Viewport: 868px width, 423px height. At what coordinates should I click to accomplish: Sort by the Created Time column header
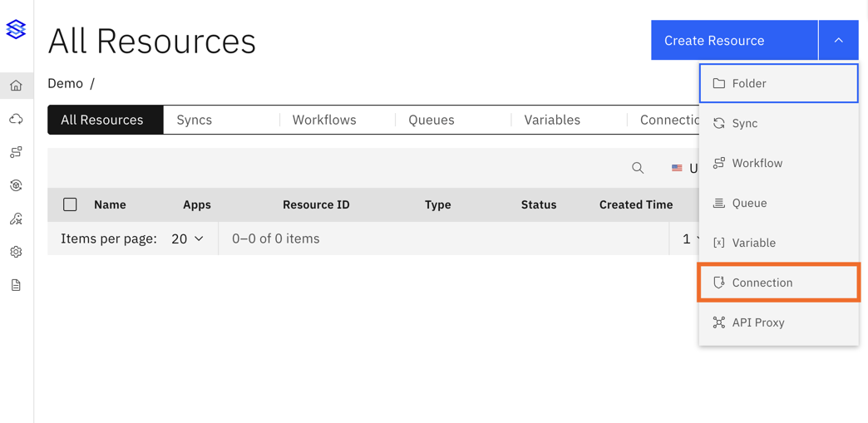tap(636, 204)
